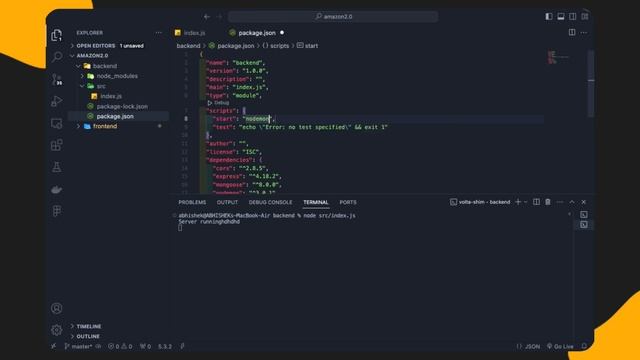This screenshot has width=640, height=360.
Task: Kill the terminal with trash icon
Action: click(548, 202)
